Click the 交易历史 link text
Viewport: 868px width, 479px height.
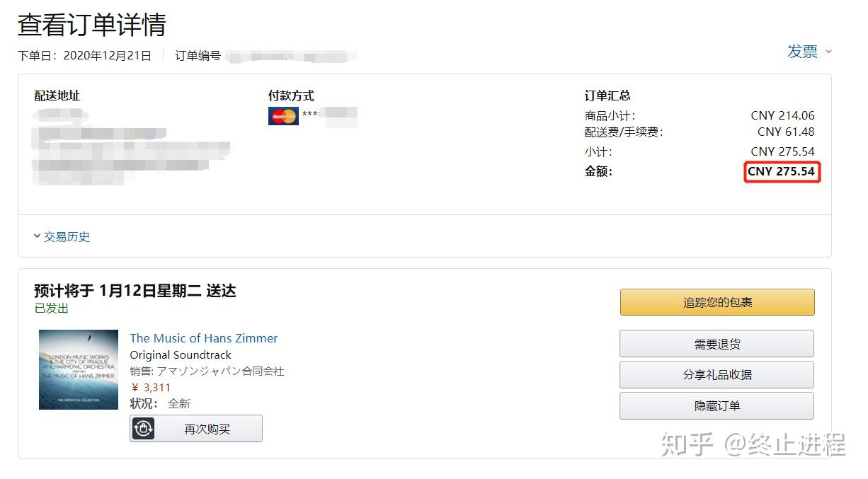(67, 237)
